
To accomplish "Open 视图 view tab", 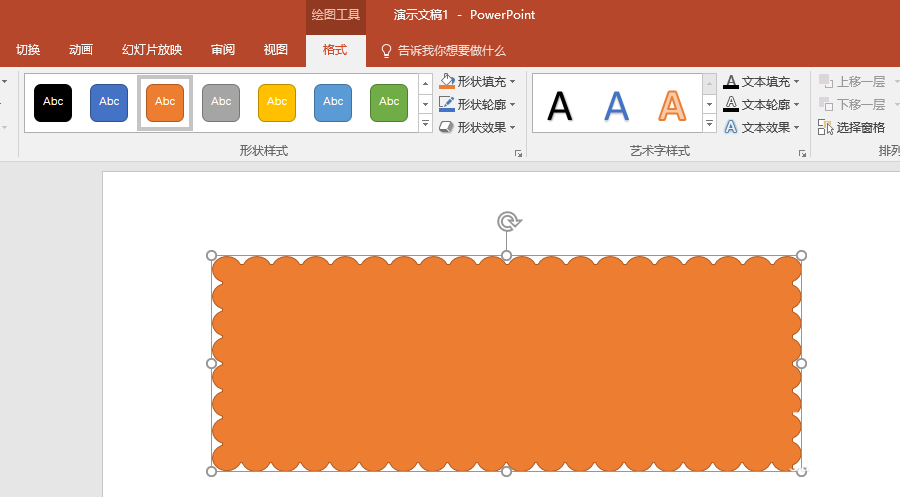I will (x=276, y=51).
